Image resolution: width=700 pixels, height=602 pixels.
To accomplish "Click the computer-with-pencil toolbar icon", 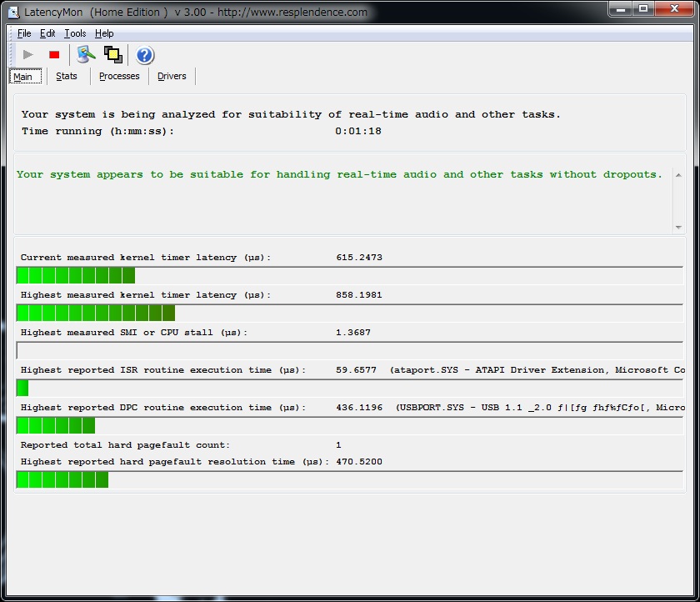I will 86,55.
